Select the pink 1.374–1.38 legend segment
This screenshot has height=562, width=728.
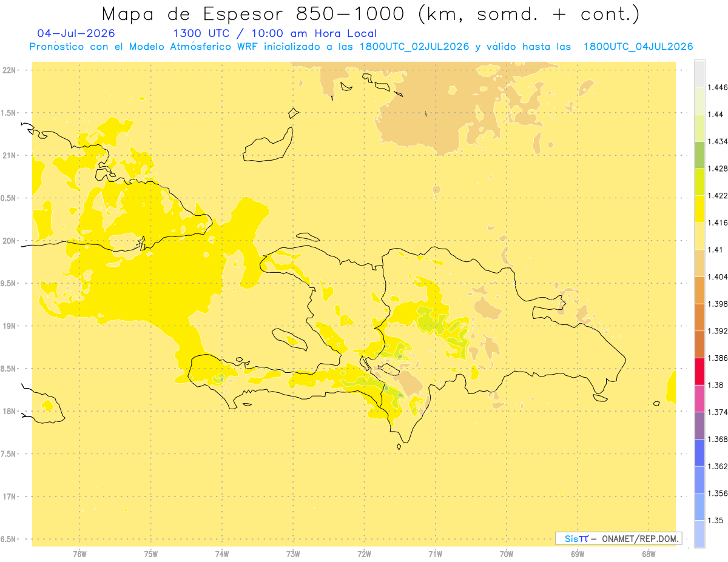[x=699, y=398]
